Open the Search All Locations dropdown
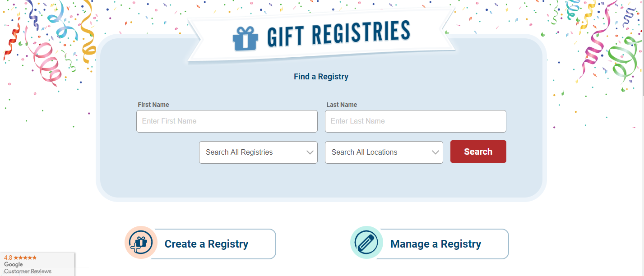The height and width of the screenshot is (276, 644). pyautogui.click(x=384, y=152)
